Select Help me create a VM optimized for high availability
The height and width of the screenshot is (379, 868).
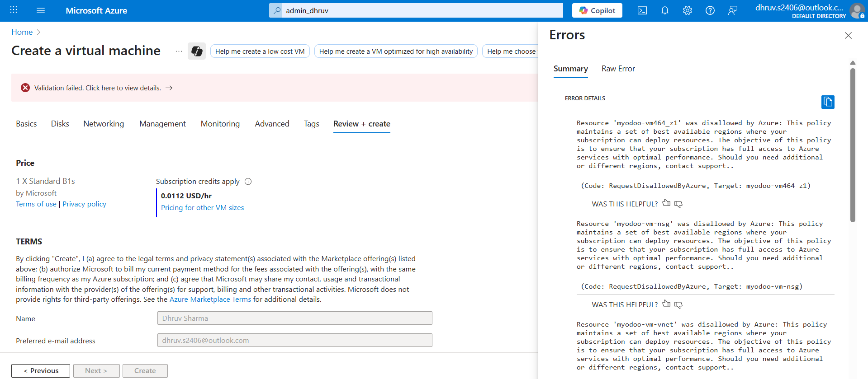(x=396, y=51)
